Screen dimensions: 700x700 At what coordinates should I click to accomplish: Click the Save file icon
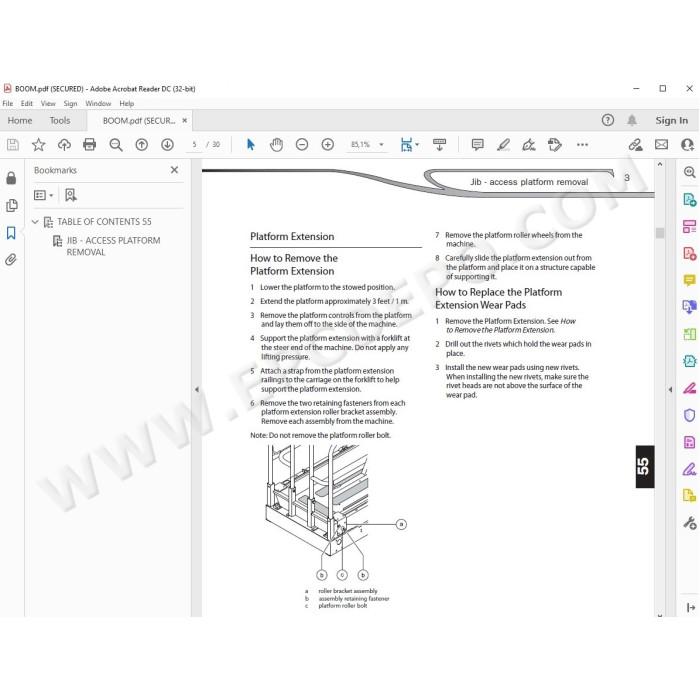coord(12,145)
